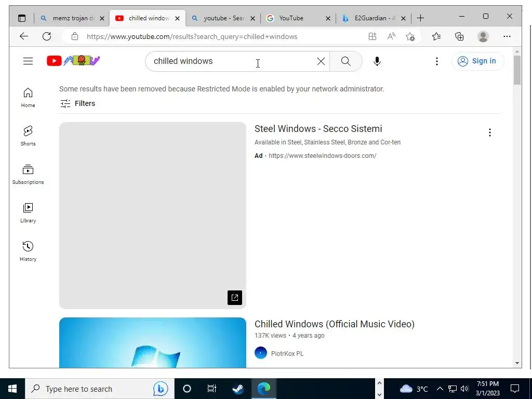Open YouTube settings three-dot menu

(436, 61)
